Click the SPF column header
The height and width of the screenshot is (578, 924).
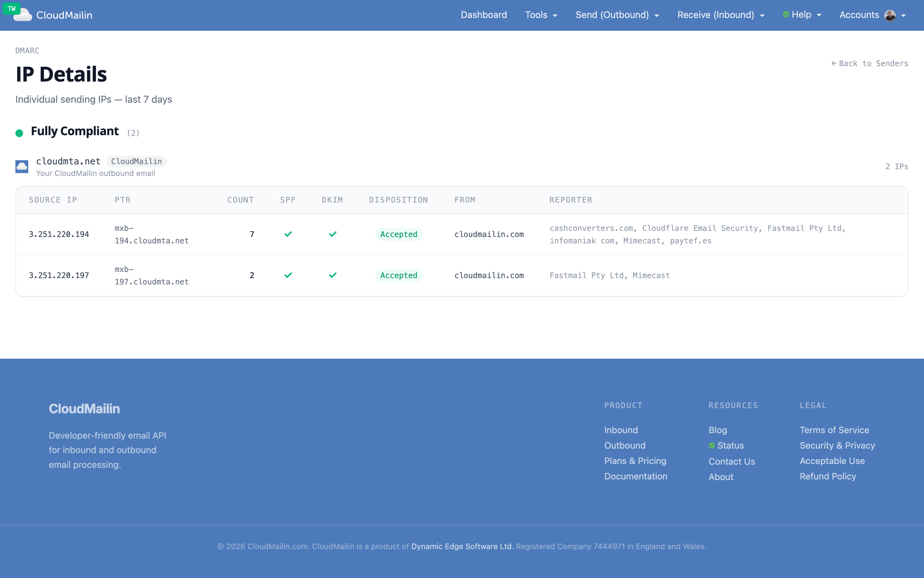tap(288, 200)
